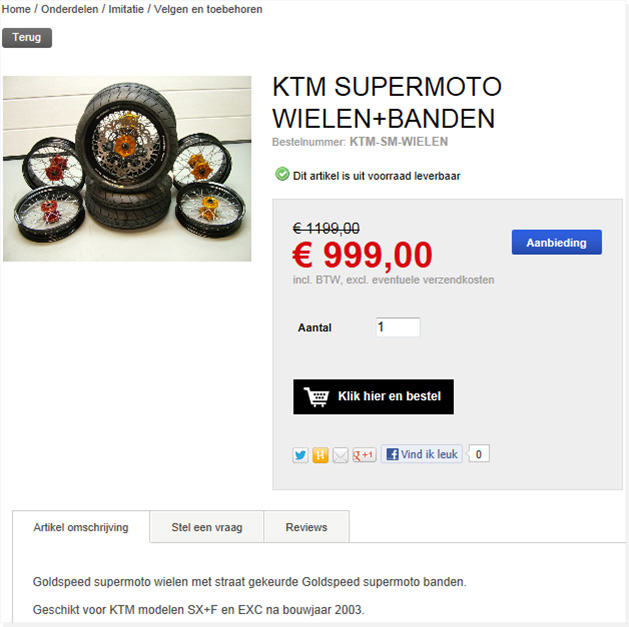The width and height of the screenshot is (629, 627).
Task: Switch to the 'Stel een vraag' tab
Action: pos(207,527)
